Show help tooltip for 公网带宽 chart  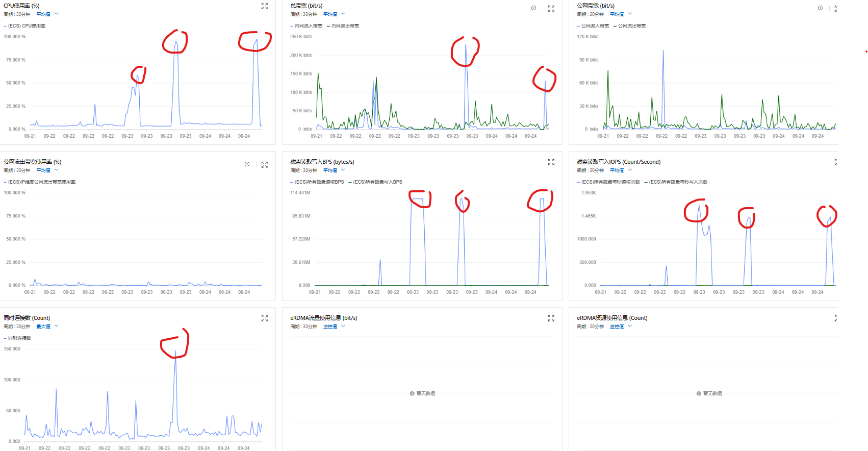pos(820,8)
